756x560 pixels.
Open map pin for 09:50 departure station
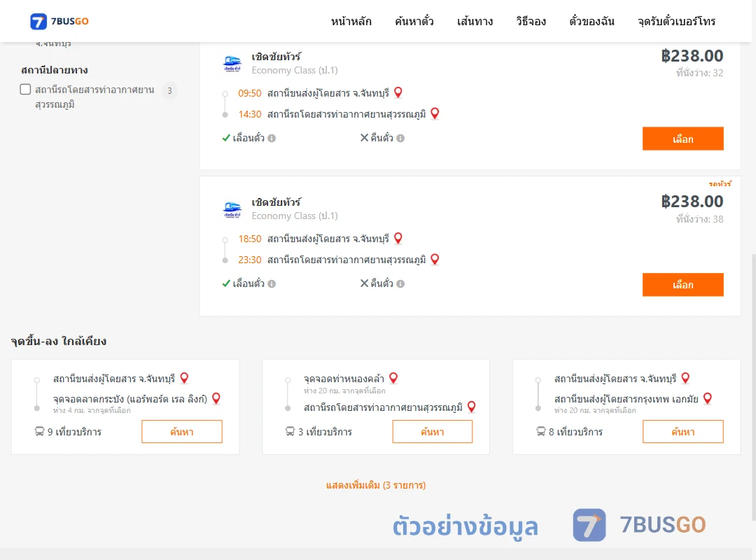398,92
